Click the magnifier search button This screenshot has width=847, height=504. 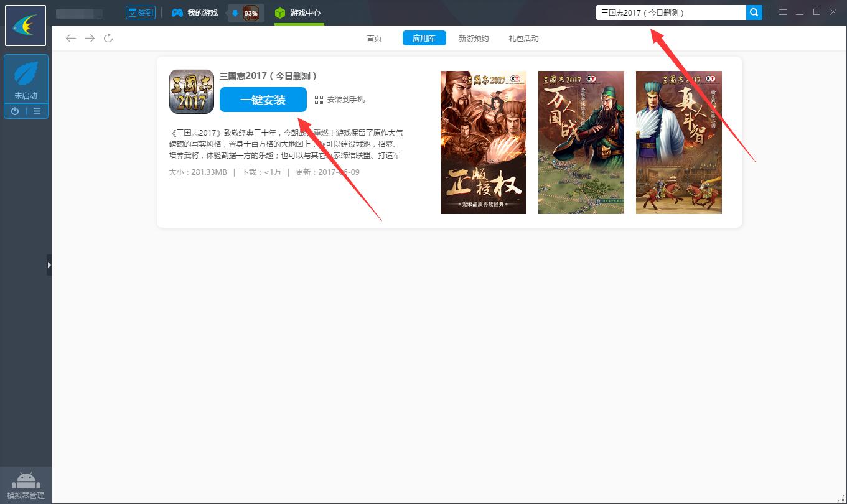tap(754, 12)
